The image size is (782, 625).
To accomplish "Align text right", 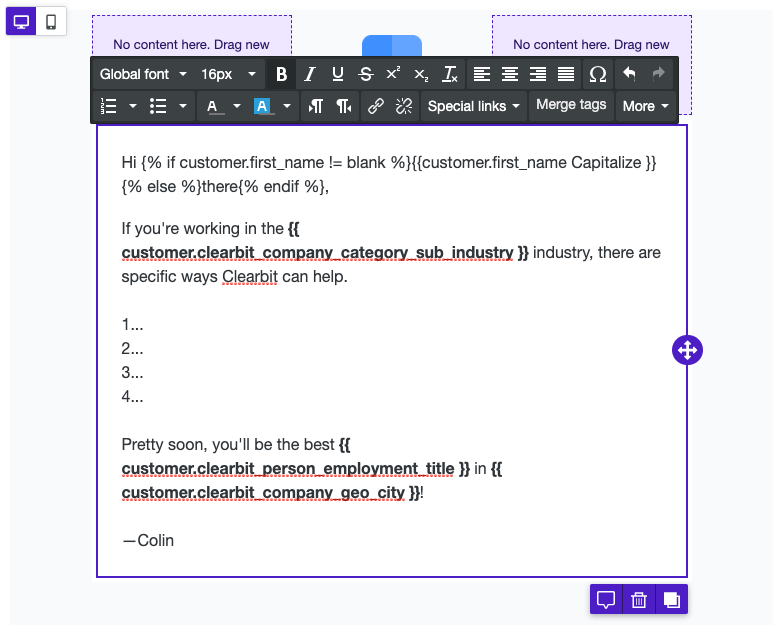I will pos(538,74).
